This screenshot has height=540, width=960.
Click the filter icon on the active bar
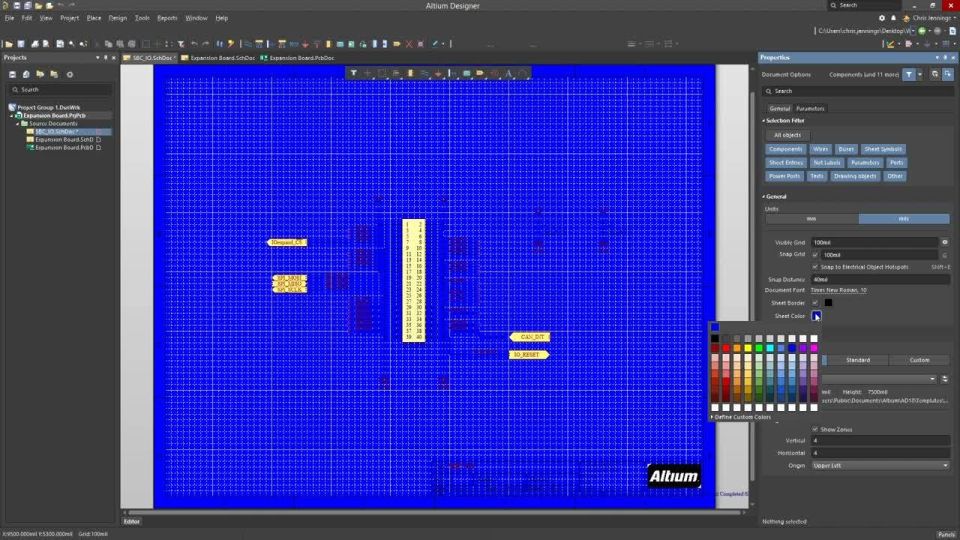(x=353, y=73)
